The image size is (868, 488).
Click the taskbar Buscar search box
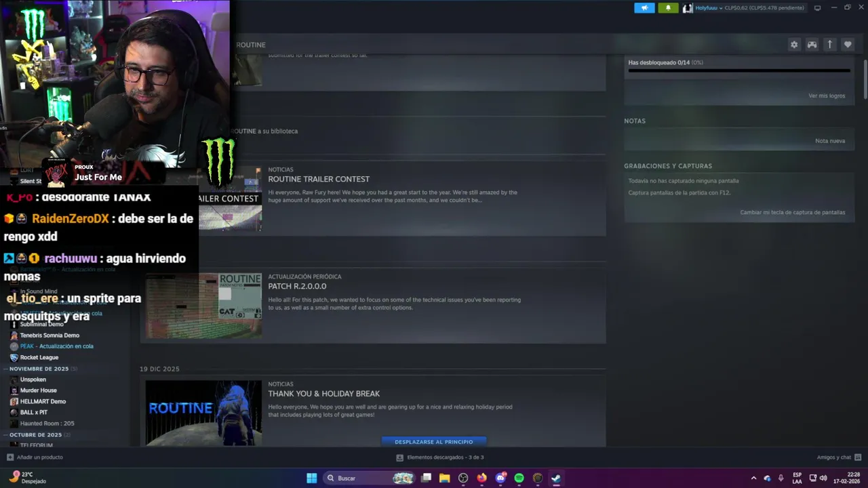pyautogui.click(x=370, y=478)
